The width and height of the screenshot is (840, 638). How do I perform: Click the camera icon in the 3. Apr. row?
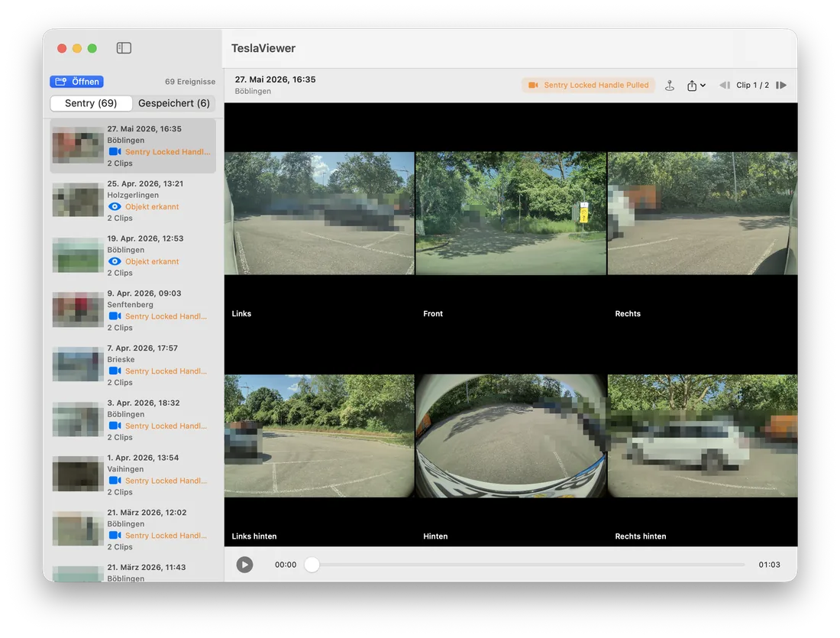pyautogui.click(x=115, y=426)
